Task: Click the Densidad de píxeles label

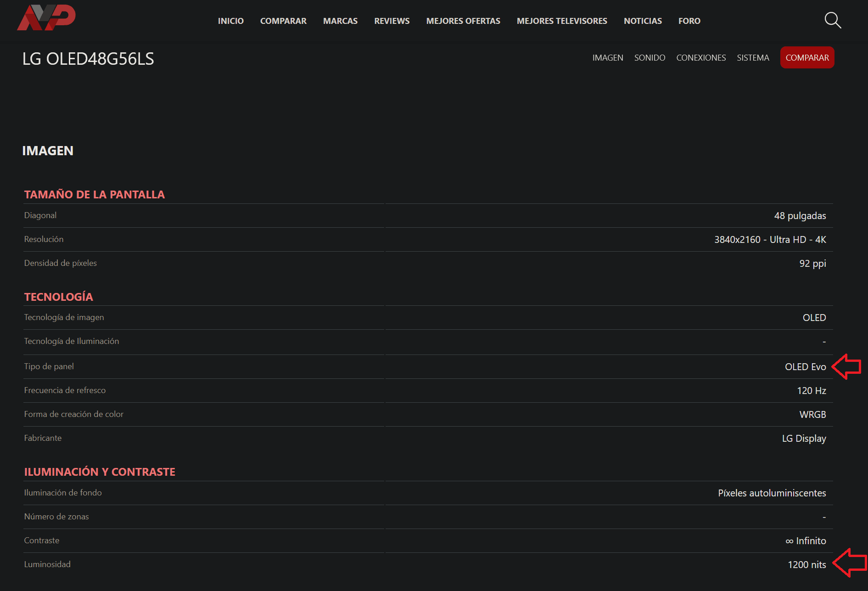Action: [x=61, y=263]
